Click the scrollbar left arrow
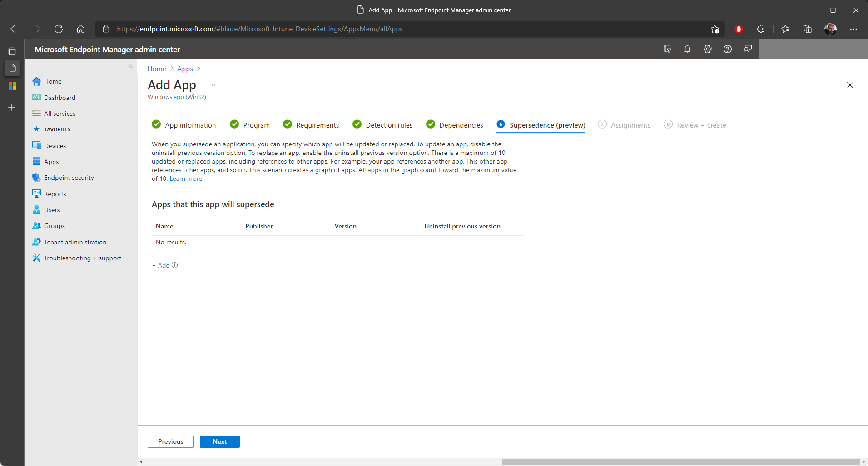Screen dimensions: 868x466 141,462
